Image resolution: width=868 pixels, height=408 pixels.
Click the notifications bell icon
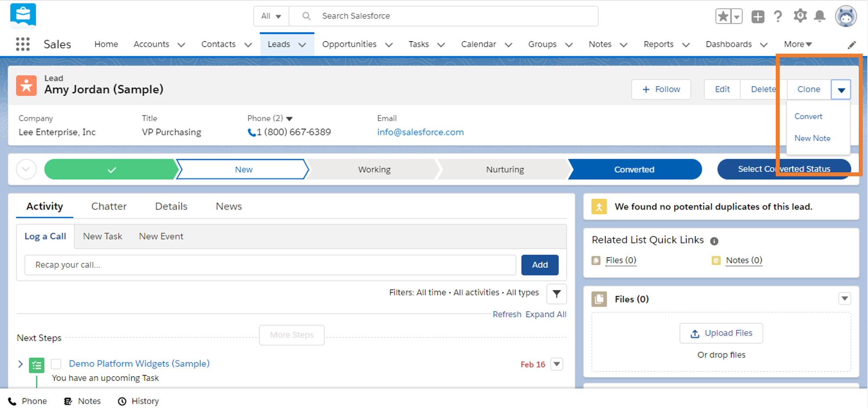pyautogui.click(x=819, y=16)
